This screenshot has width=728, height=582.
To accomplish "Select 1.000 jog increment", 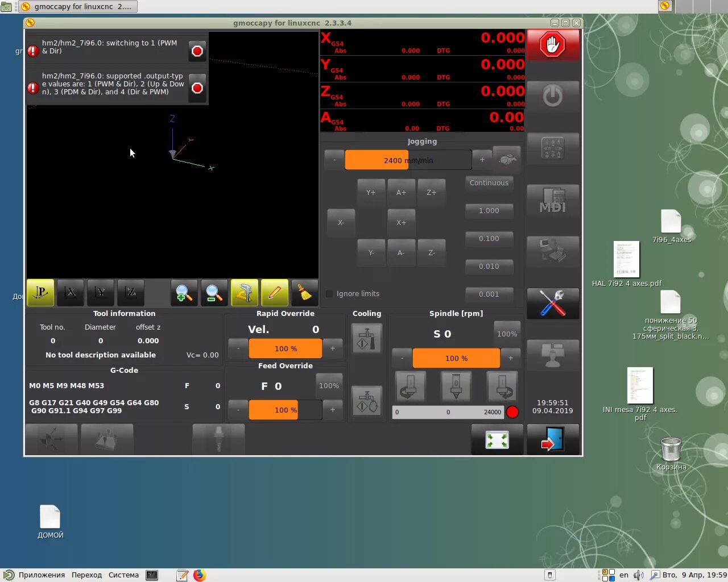I will pyautogui.click(x=489, y=211).
